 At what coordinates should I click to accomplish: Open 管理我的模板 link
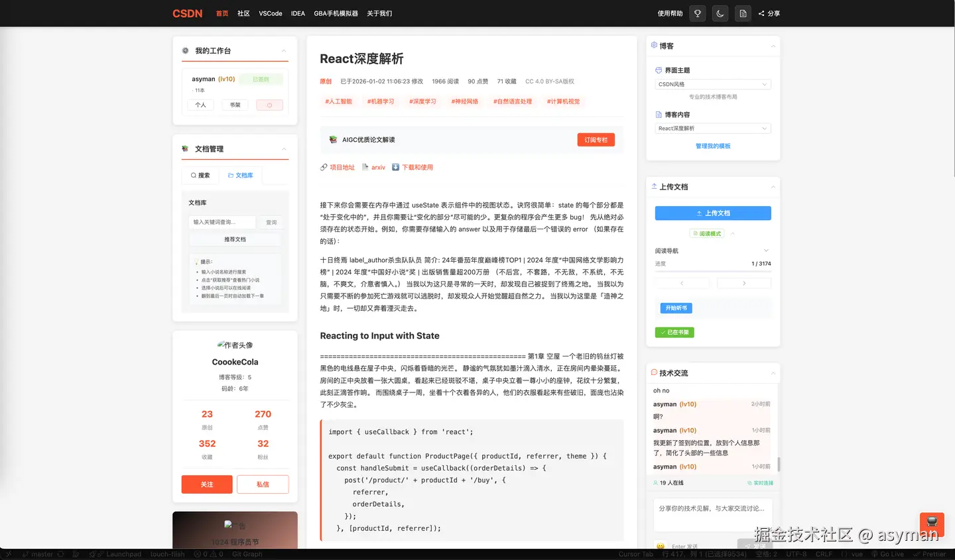[713, 146]
